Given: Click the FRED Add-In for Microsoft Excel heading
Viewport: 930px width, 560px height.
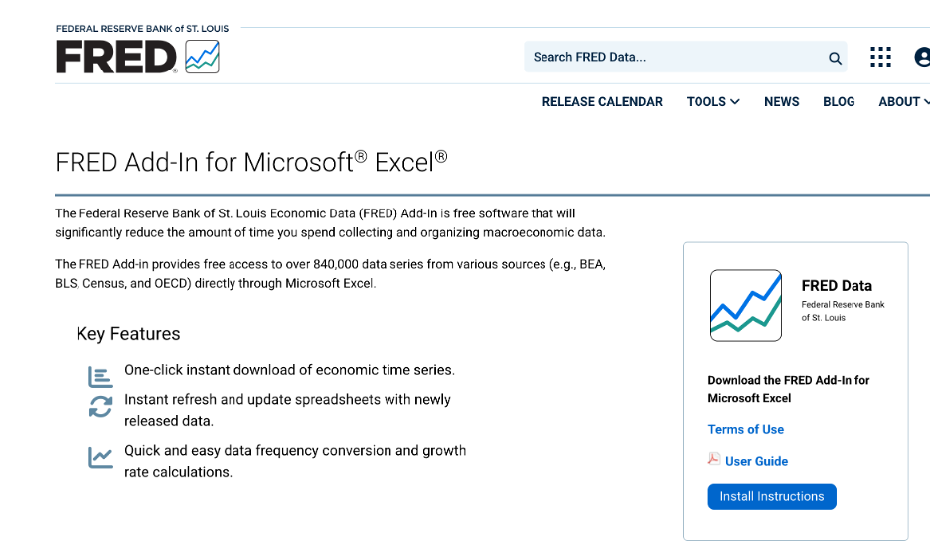Looking at the screenshot, I should click(x=251, y=162).
